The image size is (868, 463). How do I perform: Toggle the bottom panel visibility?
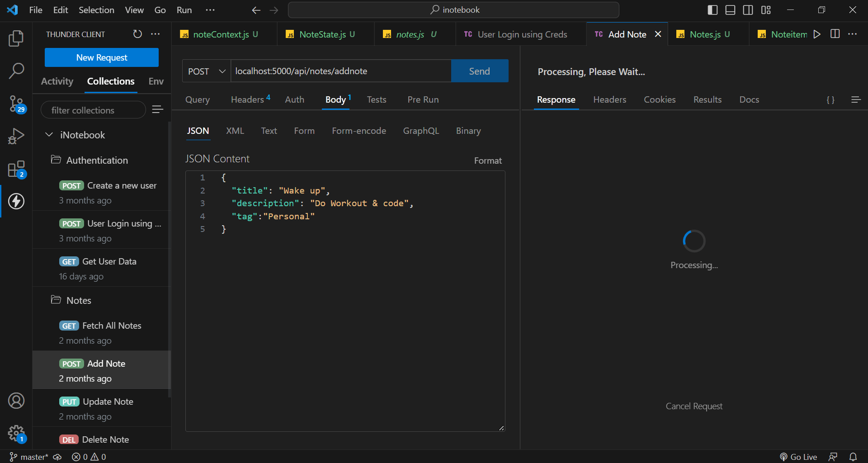coord(730,10)
